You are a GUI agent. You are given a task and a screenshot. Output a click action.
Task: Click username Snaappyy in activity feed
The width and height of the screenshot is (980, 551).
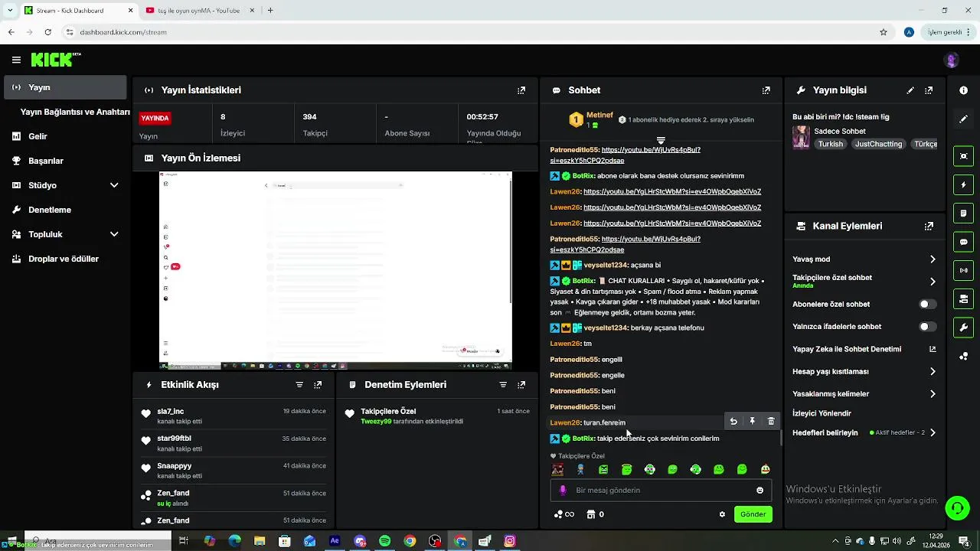click(174, 466)
